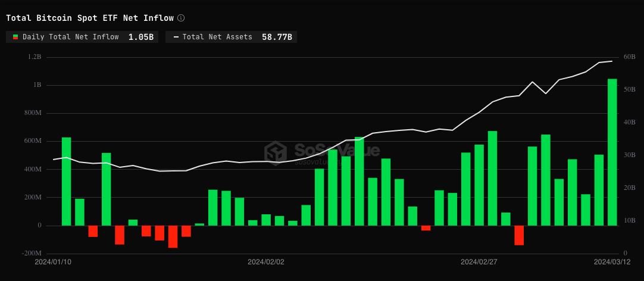This screenshot has width=644, height=281.
Task: Click the 2024/02/02 date label on x-axis
Action: (266, 261)
